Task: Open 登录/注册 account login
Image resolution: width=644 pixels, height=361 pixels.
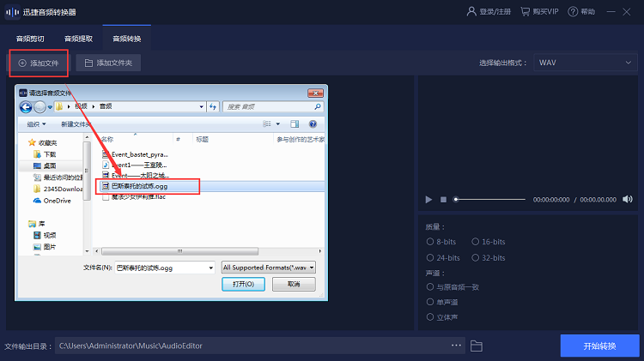Action: tap(489, 11)
